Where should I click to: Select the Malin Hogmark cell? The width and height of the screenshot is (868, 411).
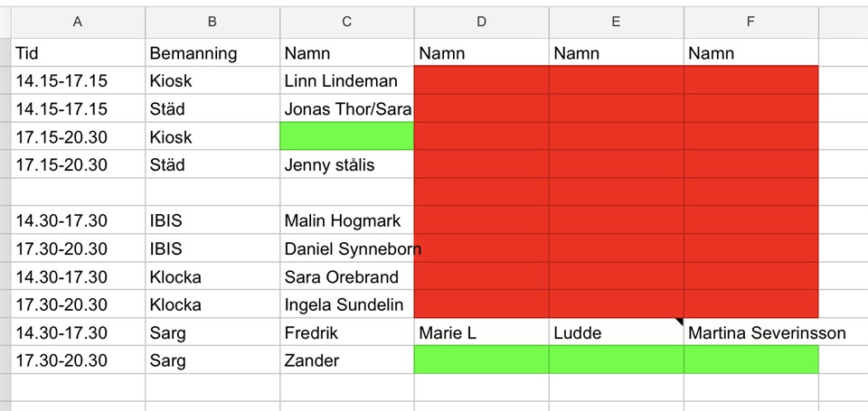[346, 220]
